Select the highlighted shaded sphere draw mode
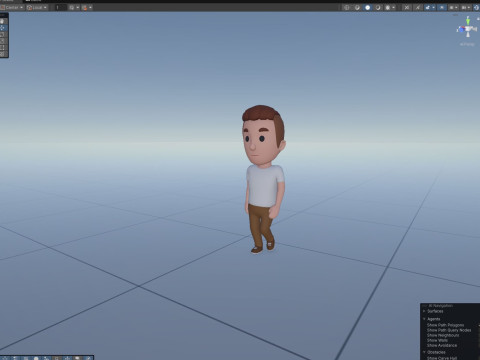The image size is (480, 360). coord(367,7)
